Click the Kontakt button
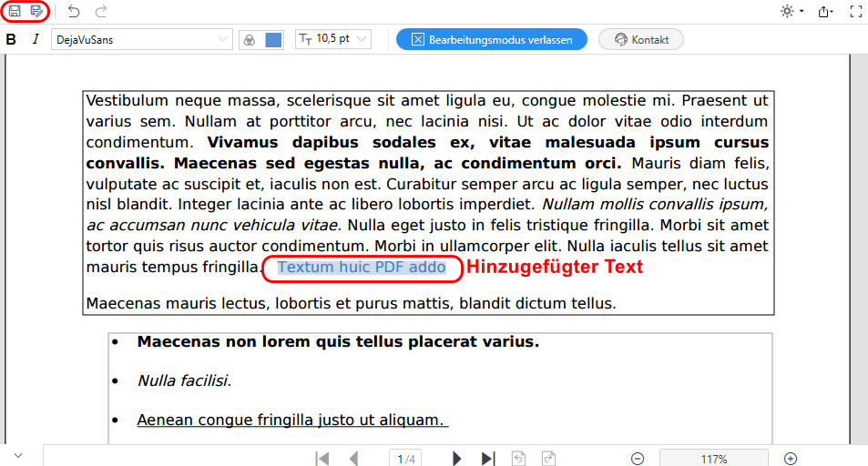The height and width of the screenshot is (466, 868). (x=641, y=39)
